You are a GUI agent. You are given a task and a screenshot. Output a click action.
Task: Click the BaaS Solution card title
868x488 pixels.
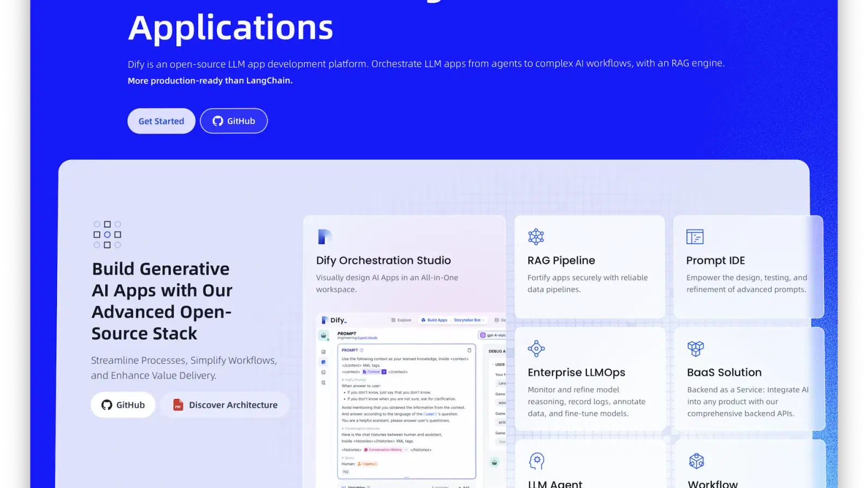click(724, 373)
